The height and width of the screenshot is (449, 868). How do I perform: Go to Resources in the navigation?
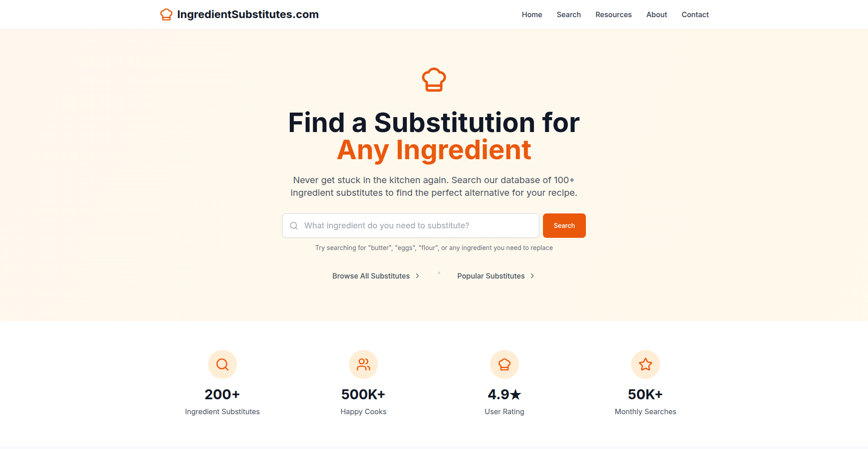pos(613,14)
